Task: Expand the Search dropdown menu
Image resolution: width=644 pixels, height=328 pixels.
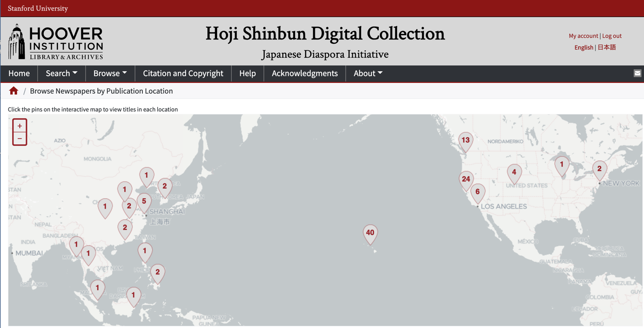Action: 61,73
